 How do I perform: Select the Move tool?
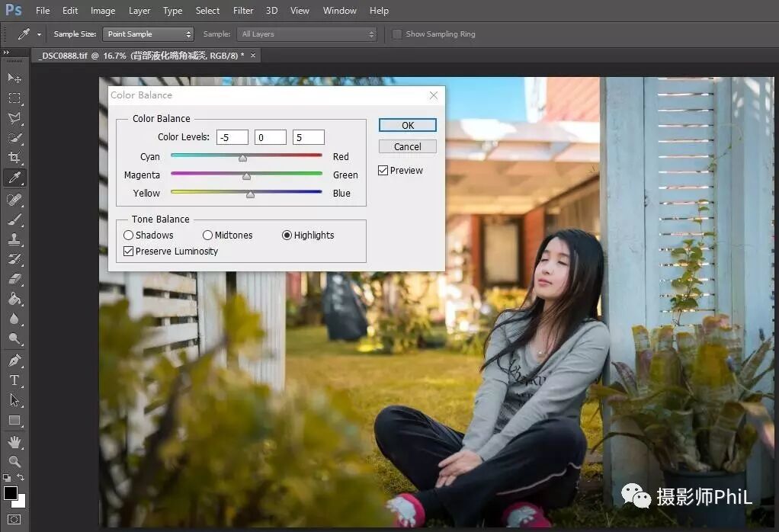point(14,78)
